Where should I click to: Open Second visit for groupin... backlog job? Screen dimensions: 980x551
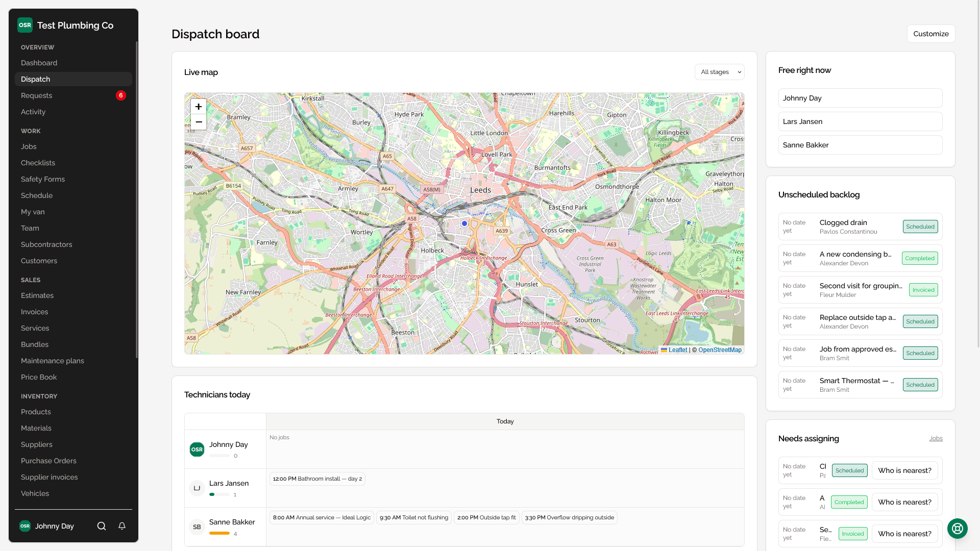(x=861, y=290)
